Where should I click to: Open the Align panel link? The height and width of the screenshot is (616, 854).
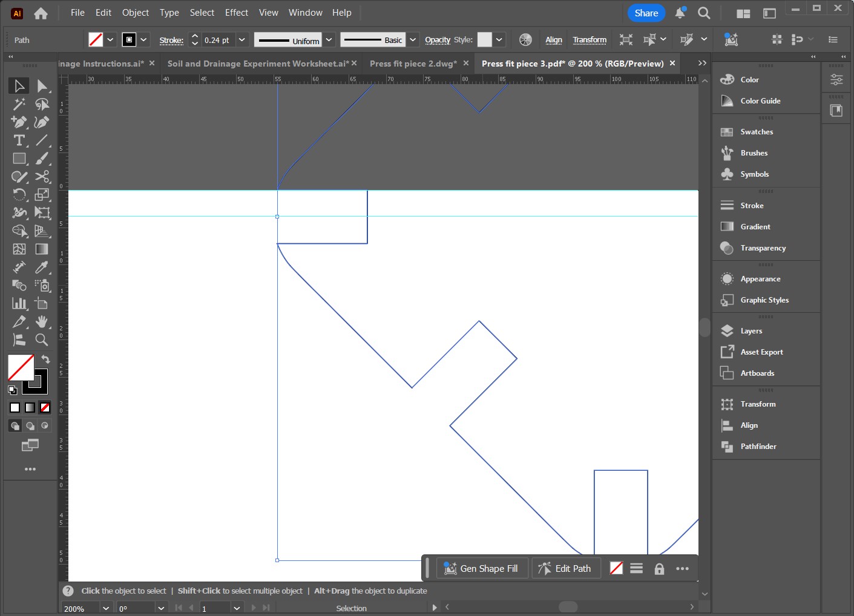[554, 40]
